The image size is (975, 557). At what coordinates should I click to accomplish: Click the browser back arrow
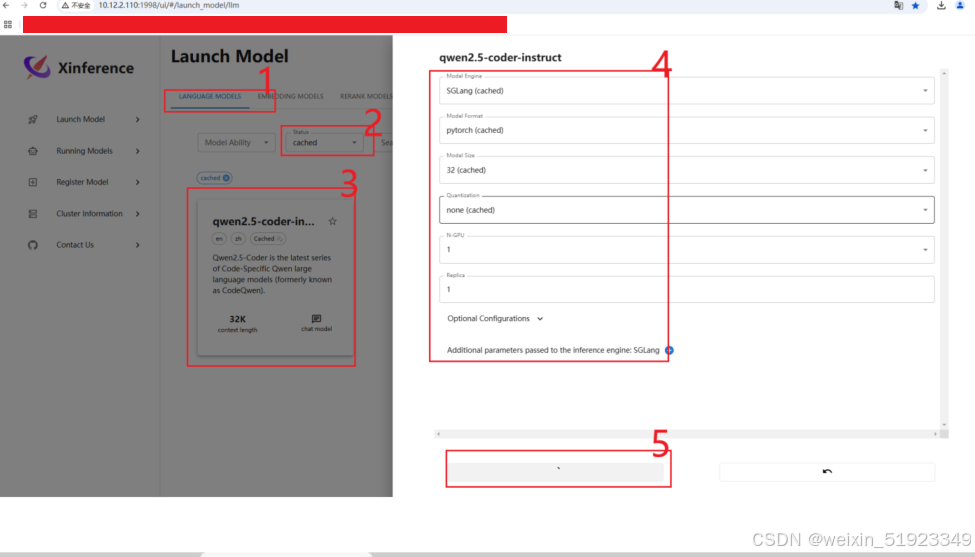point(6,5)
